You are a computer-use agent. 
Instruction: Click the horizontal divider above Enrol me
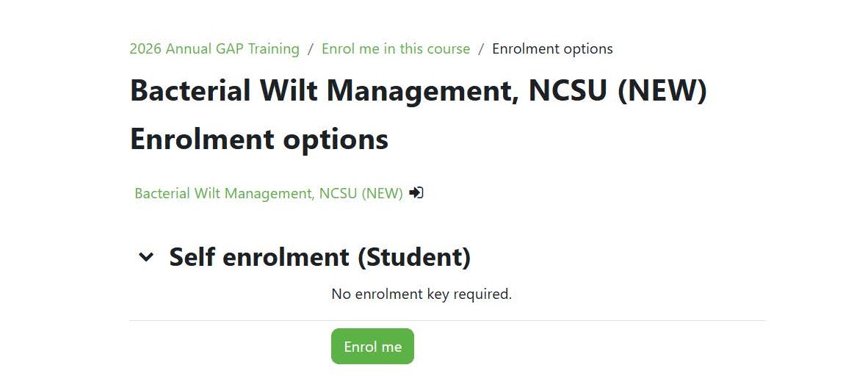(447, 321)
